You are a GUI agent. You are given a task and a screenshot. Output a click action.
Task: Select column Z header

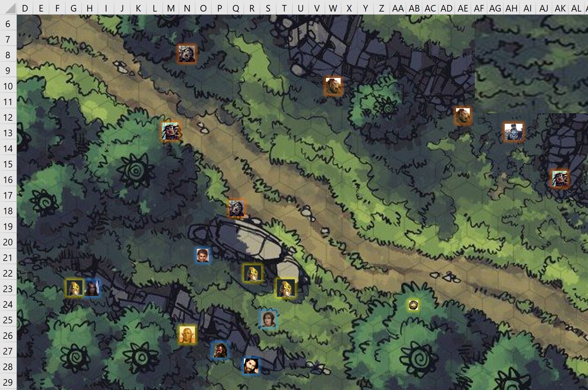click(382, 8)
